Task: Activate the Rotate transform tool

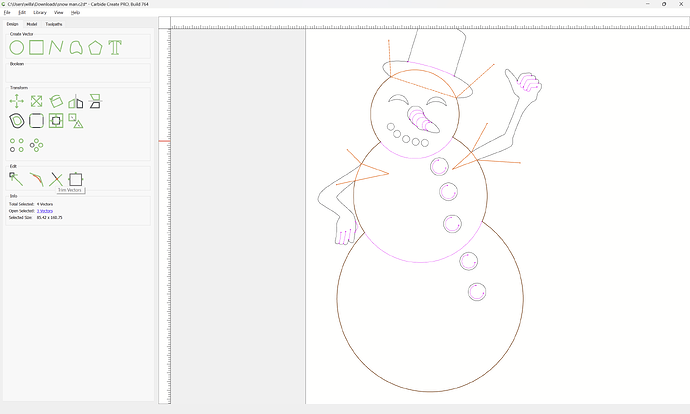Action: point(56,101)
